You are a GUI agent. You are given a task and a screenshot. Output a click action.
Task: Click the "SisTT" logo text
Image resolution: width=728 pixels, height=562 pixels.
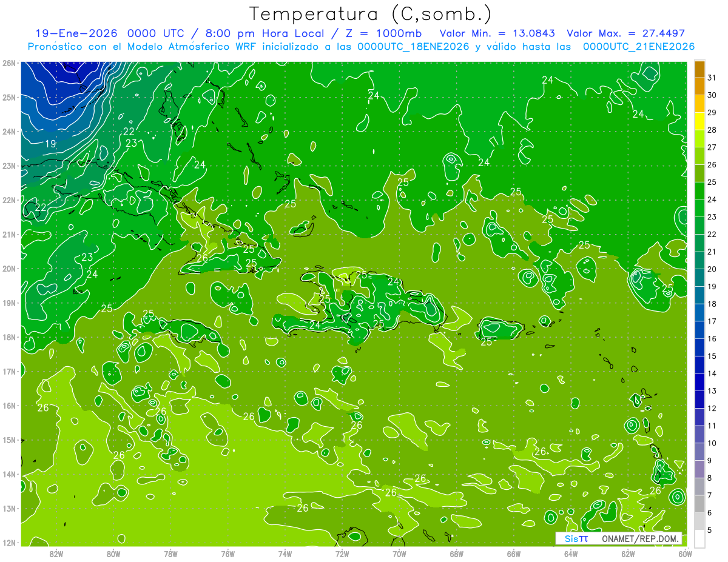(576, 538)
